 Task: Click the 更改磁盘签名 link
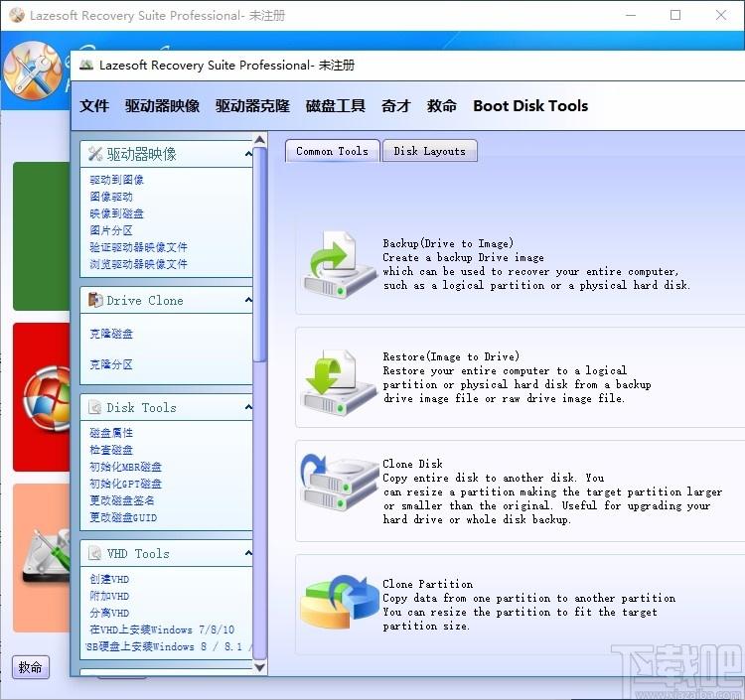[x=121, y=500]
